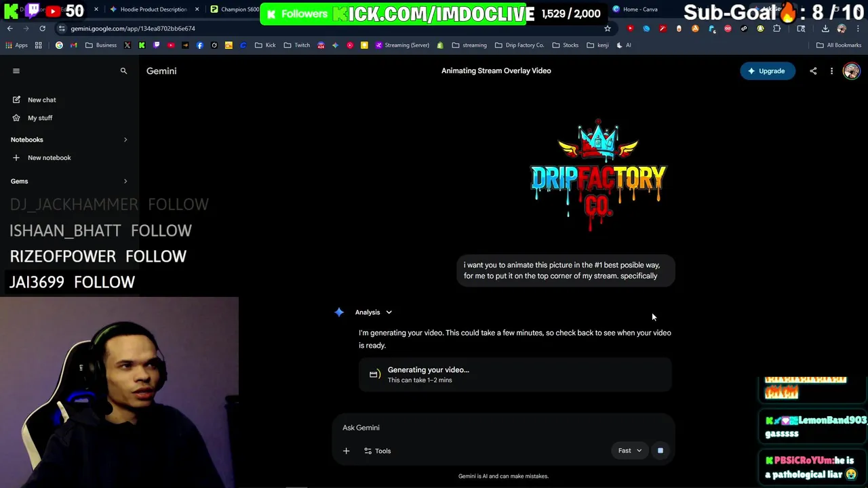The width and height of the screenshot is (868, 488).
Task: Expand the Analysis thinking dropdown
Action: point(374,312)
